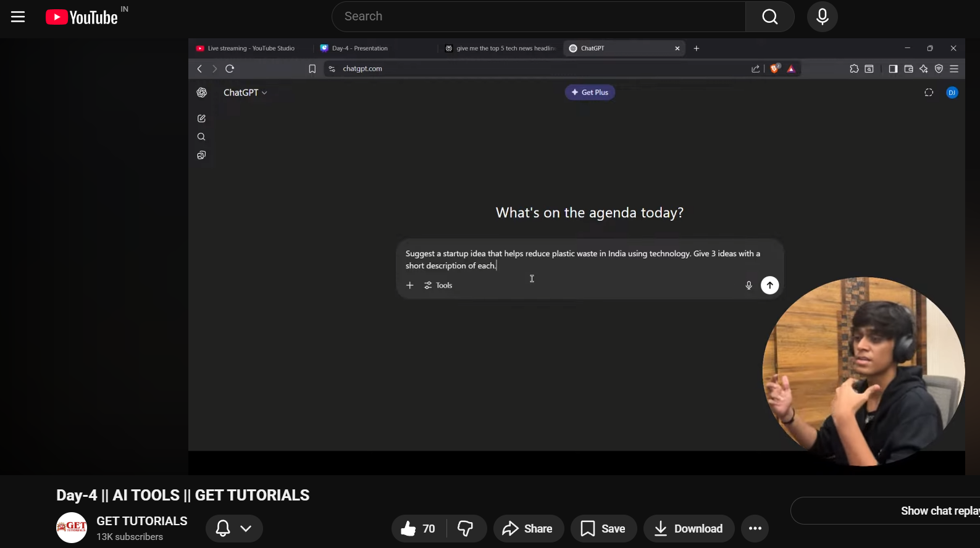The width and height of the screenshot is (980, 548).
Task: Go back in the browser
Action: (199, 68)
